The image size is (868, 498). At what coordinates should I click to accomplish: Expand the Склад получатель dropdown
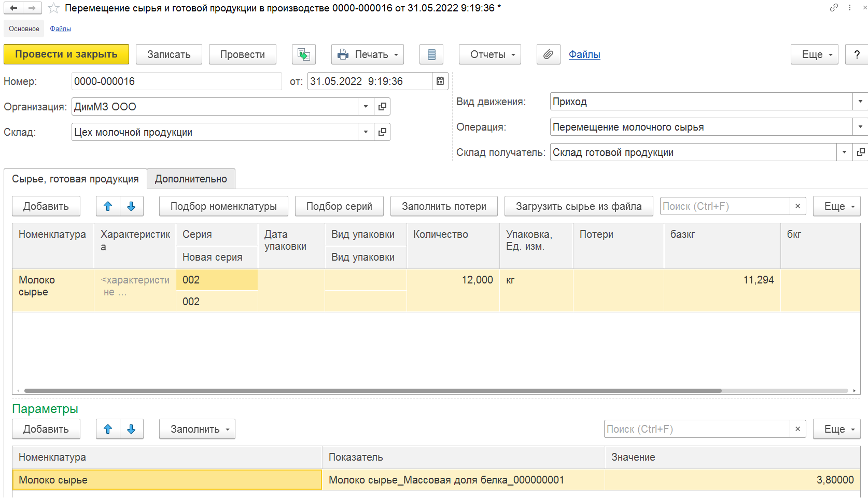pos(845,152)
